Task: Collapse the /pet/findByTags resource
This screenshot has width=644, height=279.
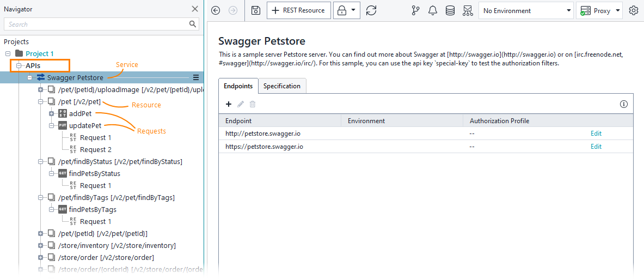Action: tap(40, 198)
